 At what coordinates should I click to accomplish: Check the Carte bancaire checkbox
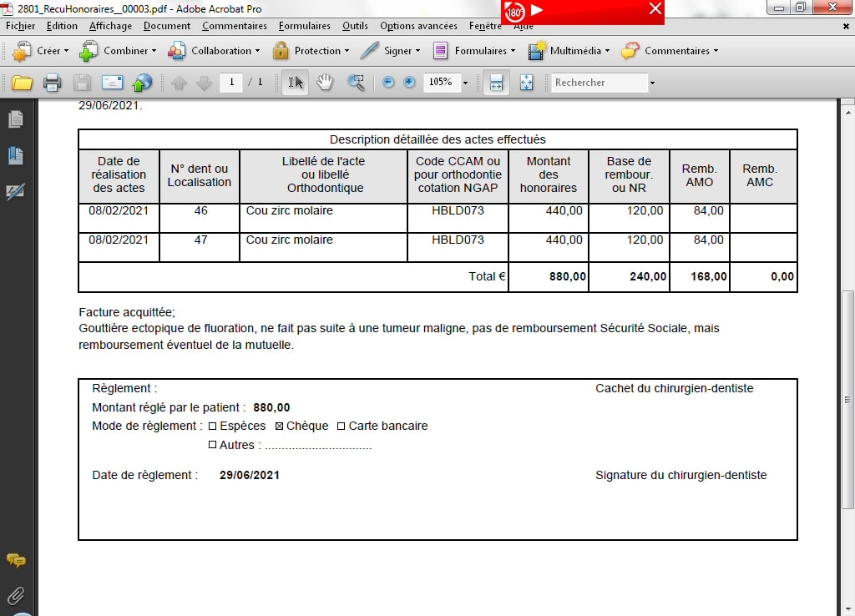pyautogui.click(x=341, y=427)
